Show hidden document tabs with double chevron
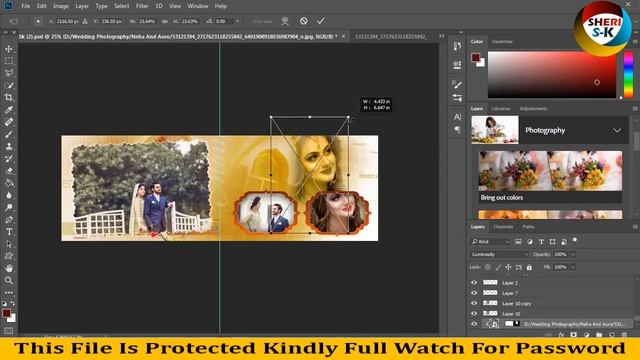640x360 pixels. tap(441, 36)
